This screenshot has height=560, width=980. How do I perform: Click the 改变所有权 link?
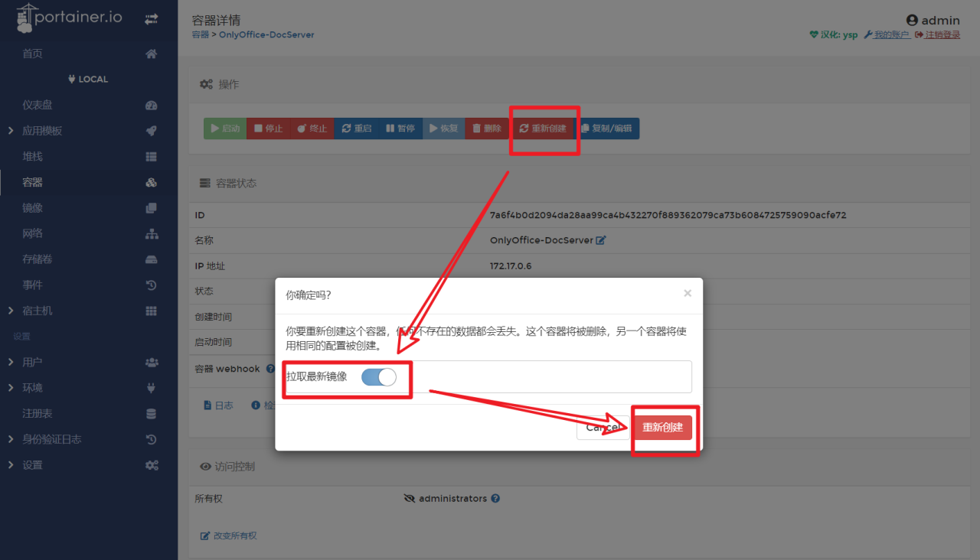pos(229,536)
